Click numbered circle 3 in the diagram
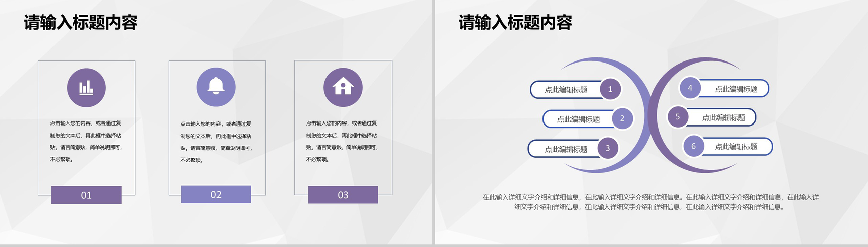 608,148
